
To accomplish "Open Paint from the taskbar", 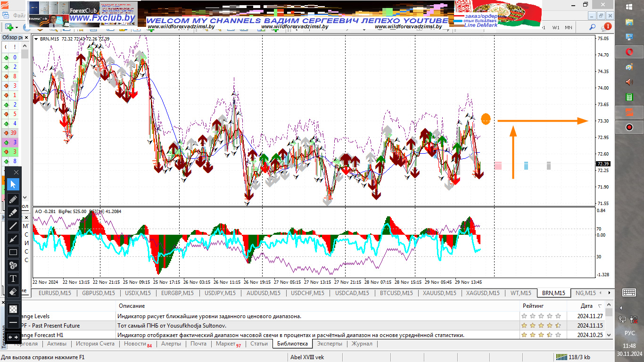I will click(x=629, y=67).
